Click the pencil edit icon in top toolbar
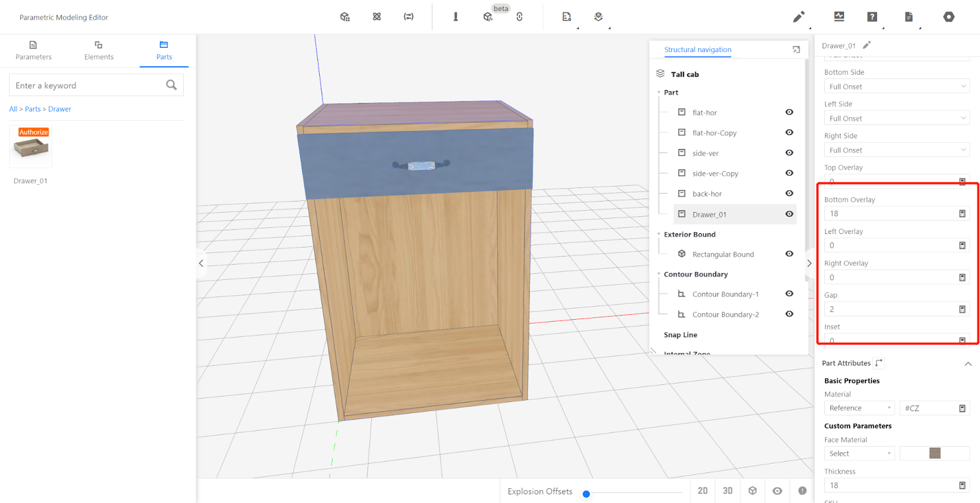This screenshot has width=980, height=503. click(x=798, y=17)
